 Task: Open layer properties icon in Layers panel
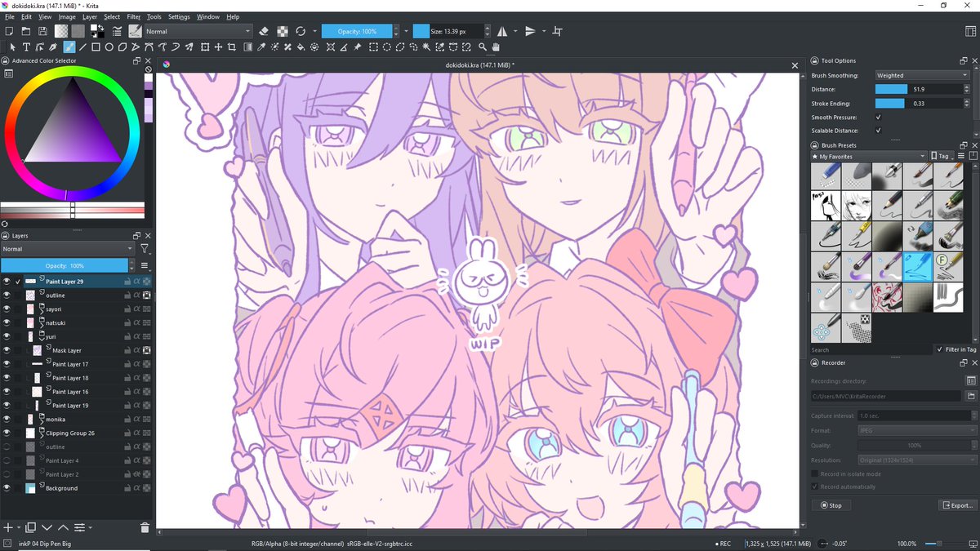(80, 527)
